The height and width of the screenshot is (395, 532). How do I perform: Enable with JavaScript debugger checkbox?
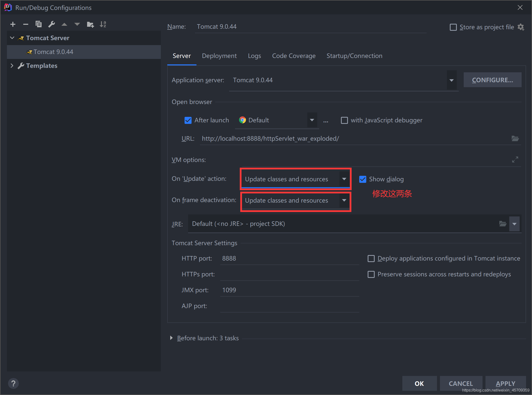pyautogui.click(x=344, y=120)
